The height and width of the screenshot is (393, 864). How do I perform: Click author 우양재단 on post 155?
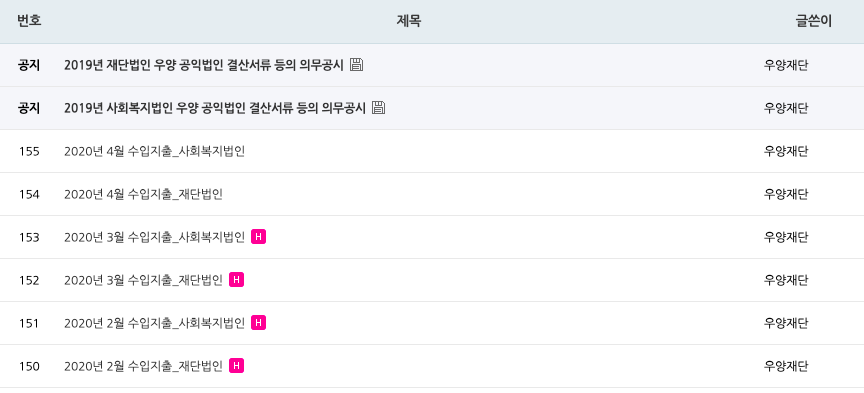pyautogui.click(x=786, y=151)
